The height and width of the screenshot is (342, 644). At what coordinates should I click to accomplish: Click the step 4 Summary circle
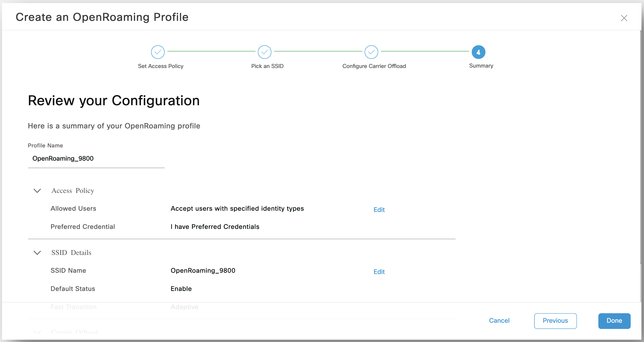point(478,52)
